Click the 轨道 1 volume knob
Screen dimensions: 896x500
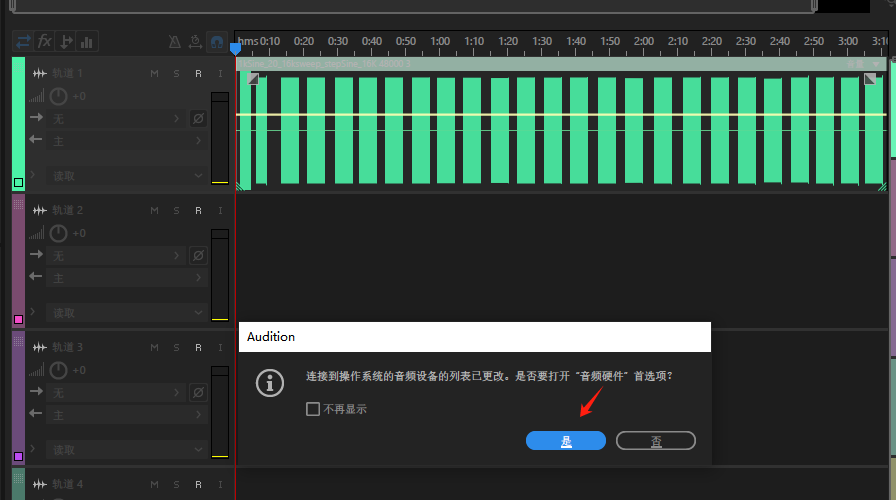coord(58,97)
